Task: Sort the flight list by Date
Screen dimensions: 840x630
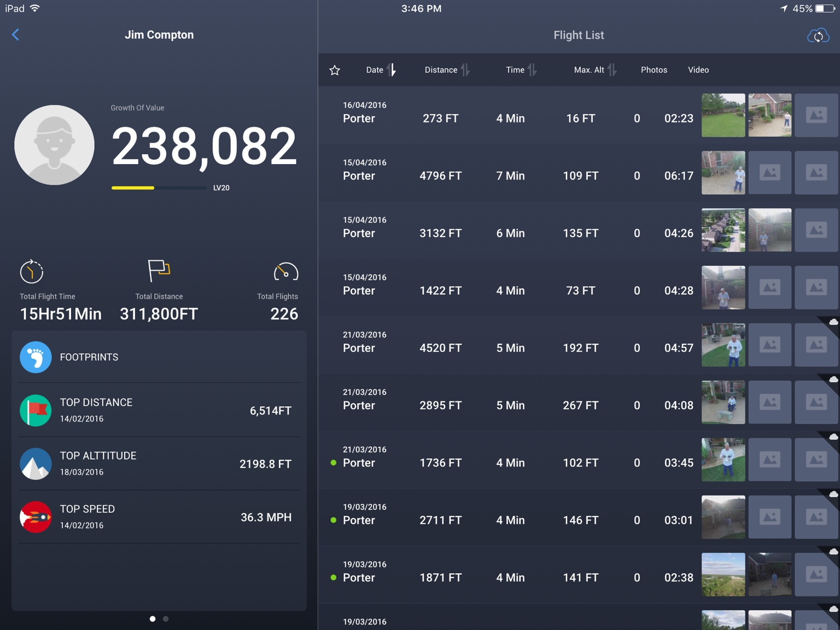Action: click(x=381, y=70)
